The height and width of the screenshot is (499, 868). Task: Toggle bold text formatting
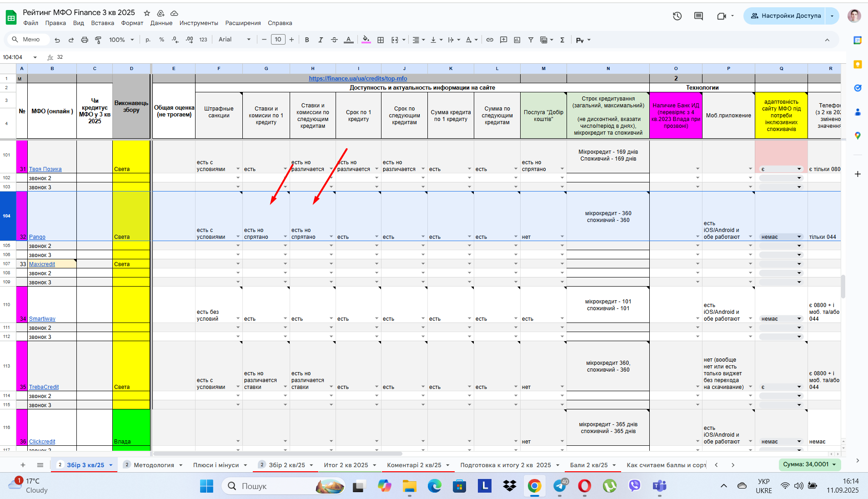[x=307, y=40]
